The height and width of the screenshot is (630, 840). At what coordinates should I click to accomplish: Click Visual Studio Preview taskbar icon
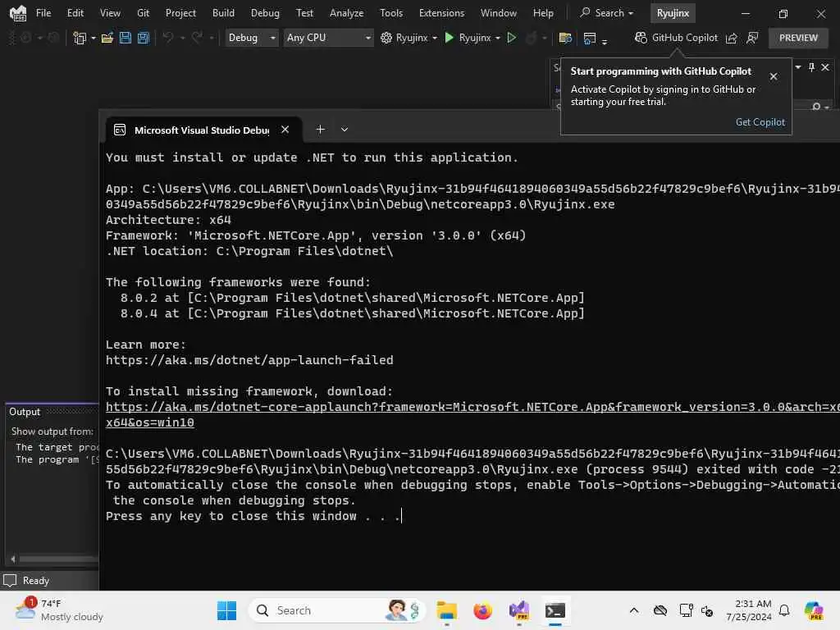pos(519,610)
